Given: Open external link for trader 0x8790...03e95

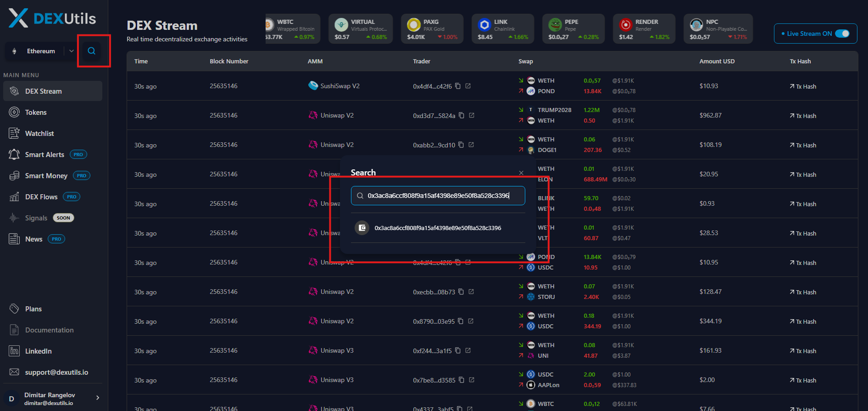Looking at the screenshot, I should click(471, 321).
